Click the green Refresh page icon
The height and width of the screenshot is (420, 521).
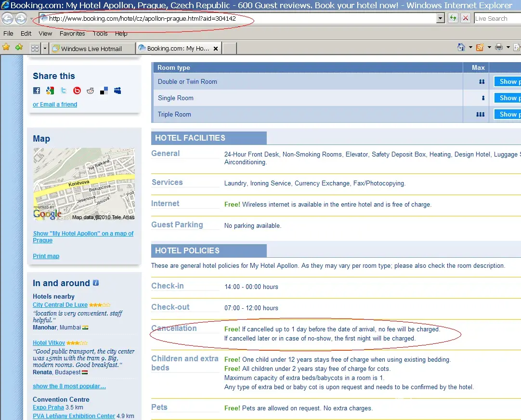point(453,18)
